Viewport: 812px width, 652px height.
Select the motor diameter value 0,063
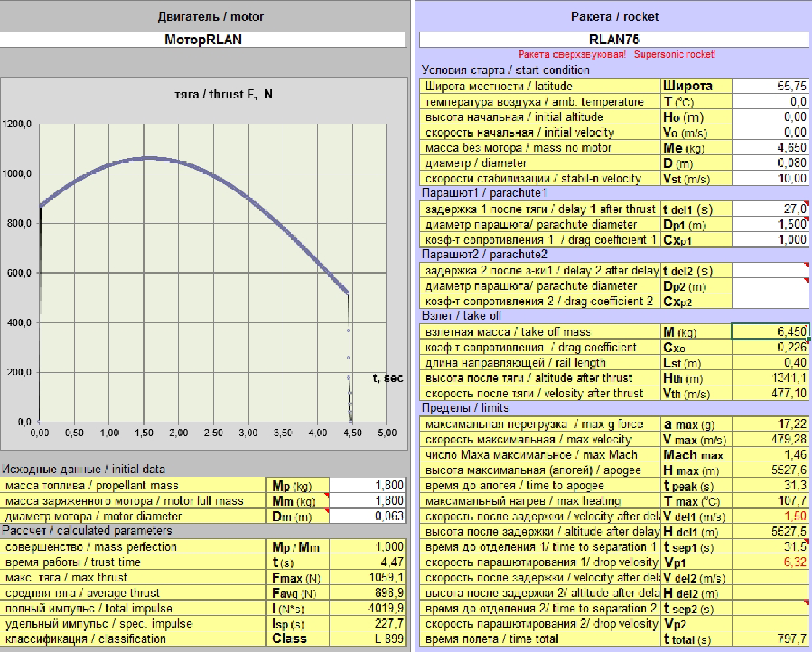(367, 515)
